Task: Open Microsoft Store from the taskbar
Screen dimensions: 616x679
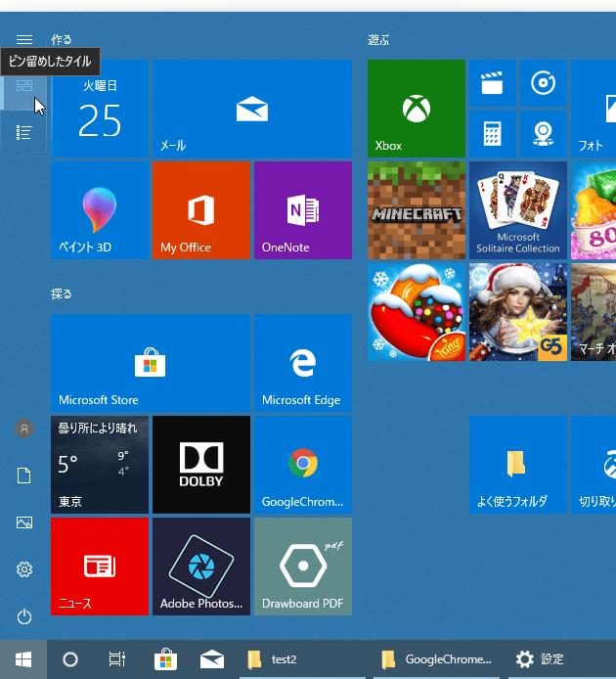Action: point(165,659)
